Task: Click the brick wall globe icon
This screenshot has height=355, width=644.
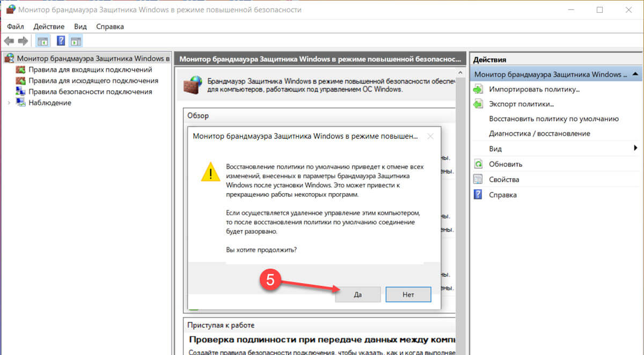Action: point(193,85)
